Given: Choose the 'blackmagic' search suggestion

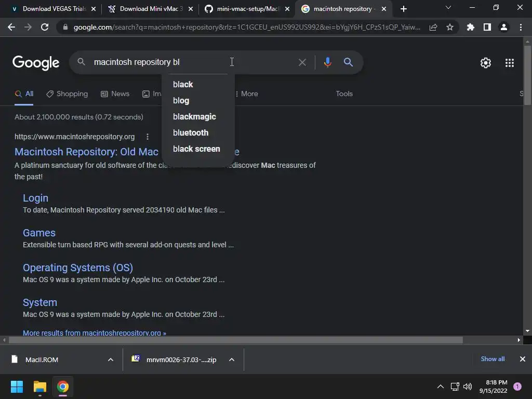Looking at the screenshot, I should click(194, 117).
